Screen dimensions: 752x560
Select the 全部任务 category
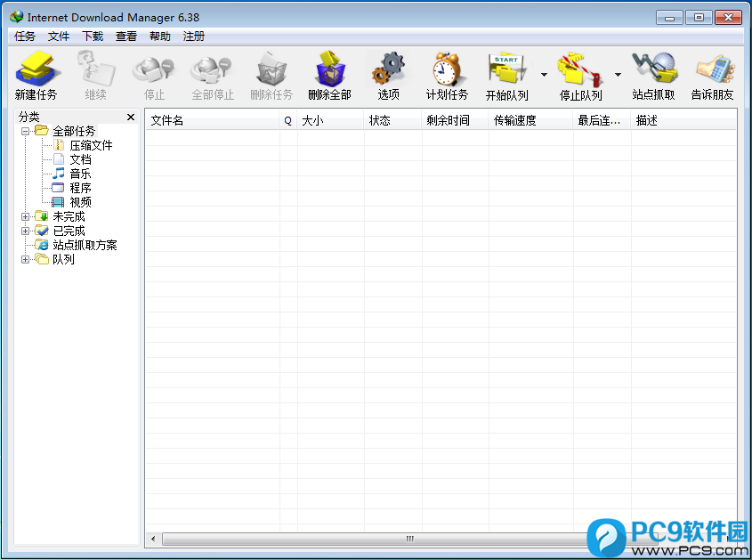tap(74, 131)
